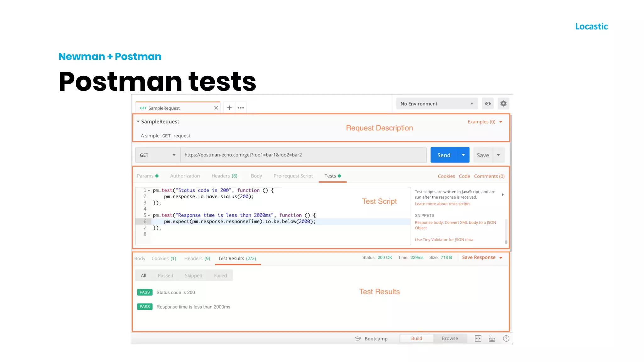This screenshot has height=362, width=644.
Task: Click the request URL field
Action: pos(303,155)
